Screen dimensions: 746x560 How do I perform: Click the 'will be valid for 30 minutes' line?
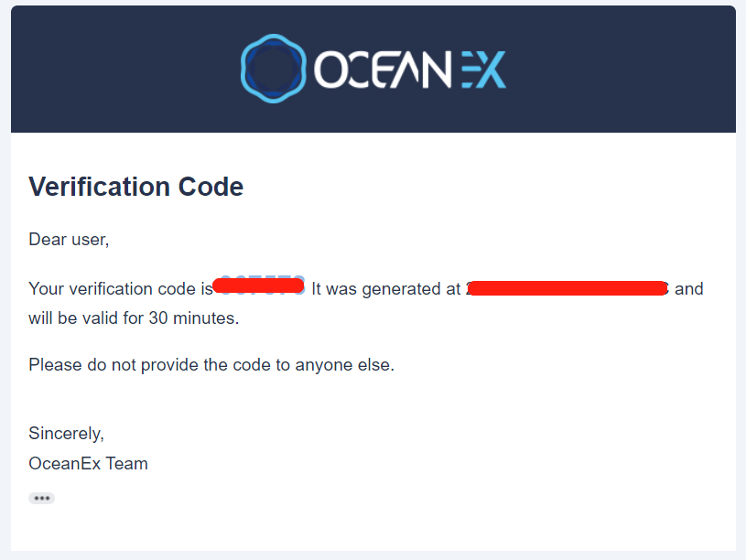[x=134, y=318]
